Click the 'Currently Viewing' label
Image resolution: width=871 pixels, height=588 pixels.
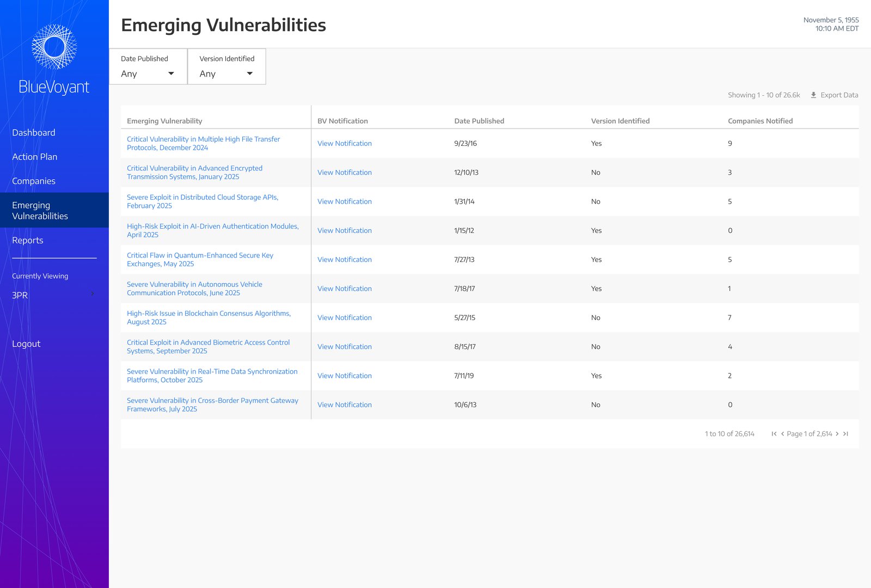40,276
